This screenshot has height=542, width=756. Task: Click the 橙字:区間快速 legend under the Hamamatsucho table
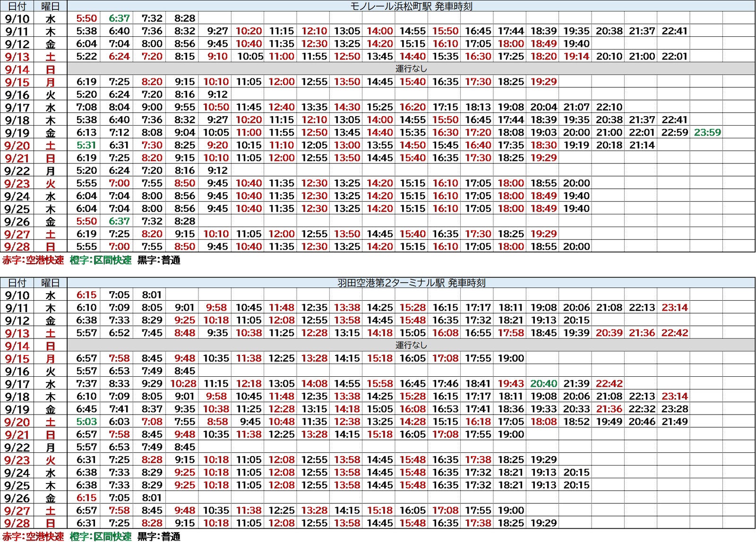pos(101,260)
